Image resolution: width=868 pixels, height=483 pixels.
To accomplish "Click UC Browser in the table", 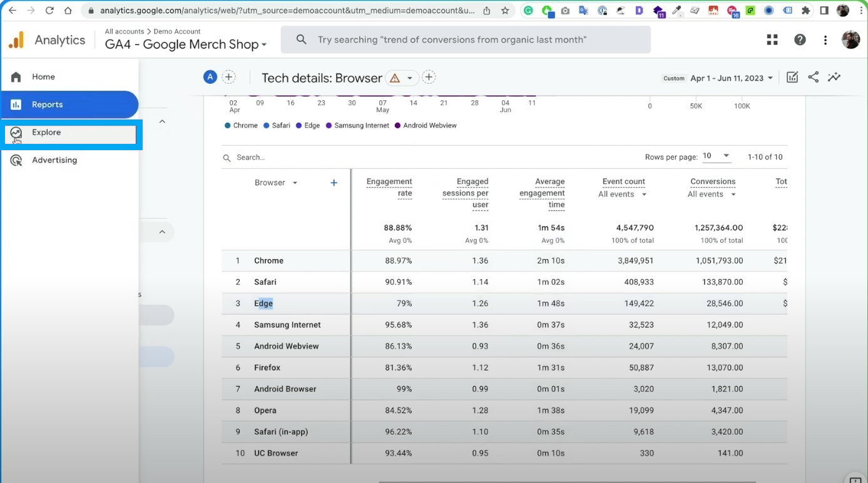I will coord(276,453).
